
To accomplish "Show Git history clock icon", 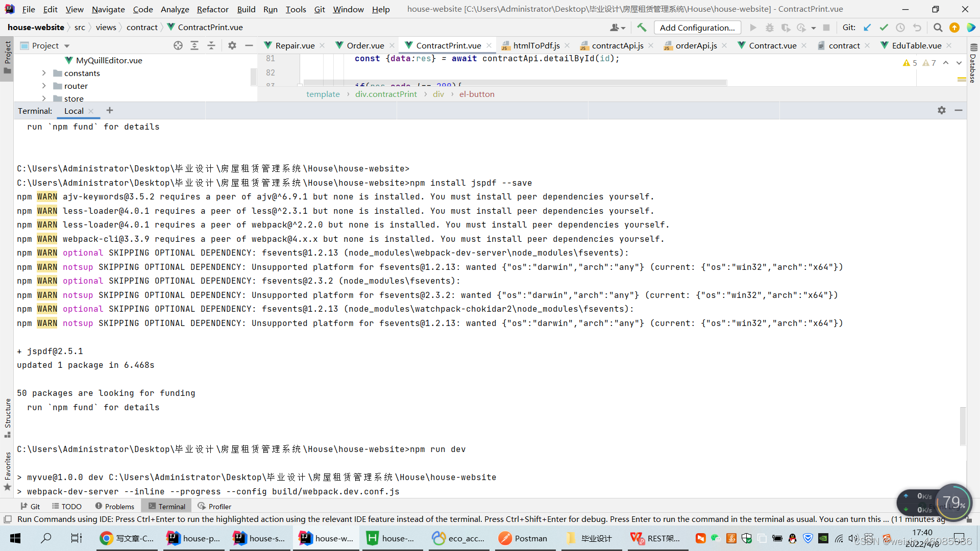I will (900, 28).
